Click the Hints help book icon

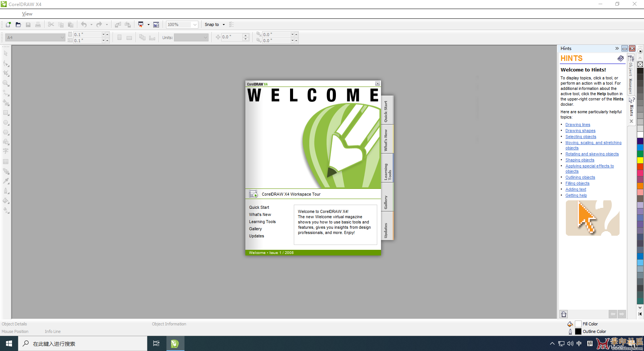coord(620,58)
